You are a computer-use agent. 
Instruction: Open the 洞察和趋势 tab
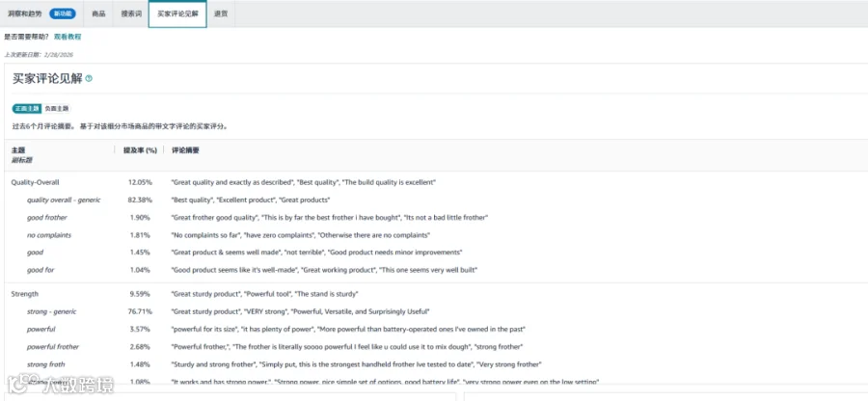(24, 13)
